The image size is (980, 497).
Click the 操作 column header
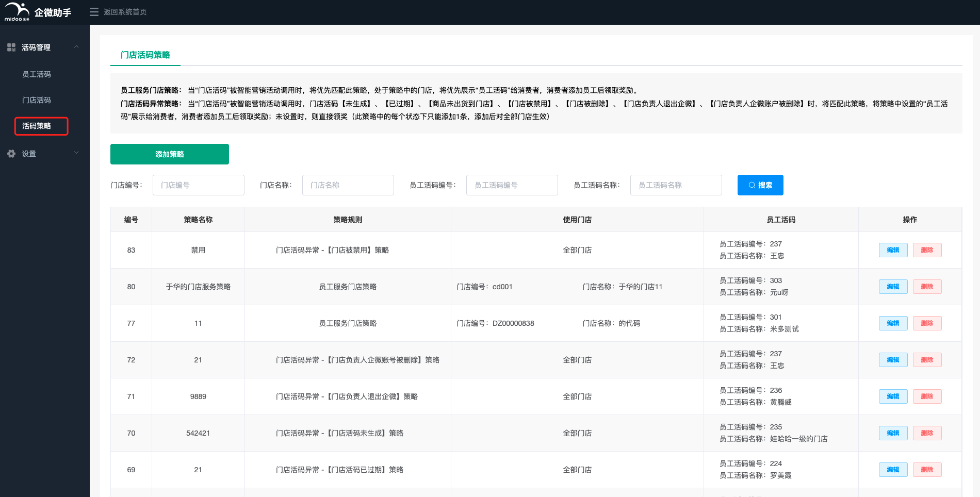910,220
